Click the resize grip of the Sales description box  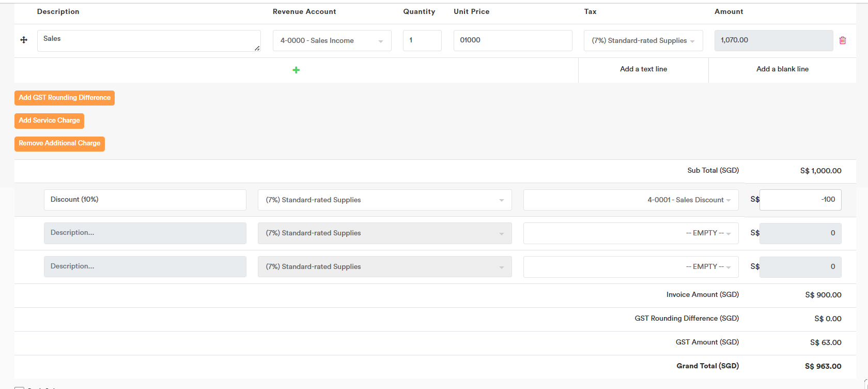tap(257, 48)
